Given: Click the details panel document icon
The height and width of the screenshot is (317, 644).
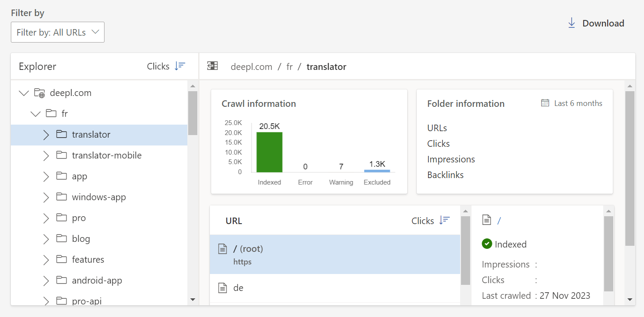Looking at the screenshot, I should (487, 220).
